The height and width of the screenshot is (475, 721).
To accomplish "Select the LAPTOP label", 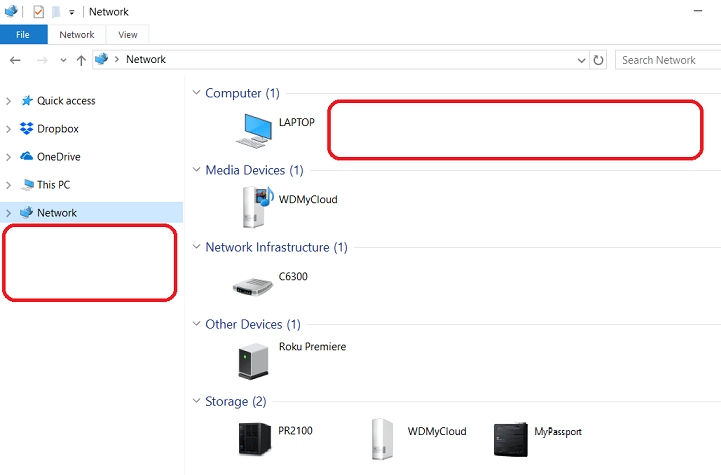I will click(x=297, y=122).
